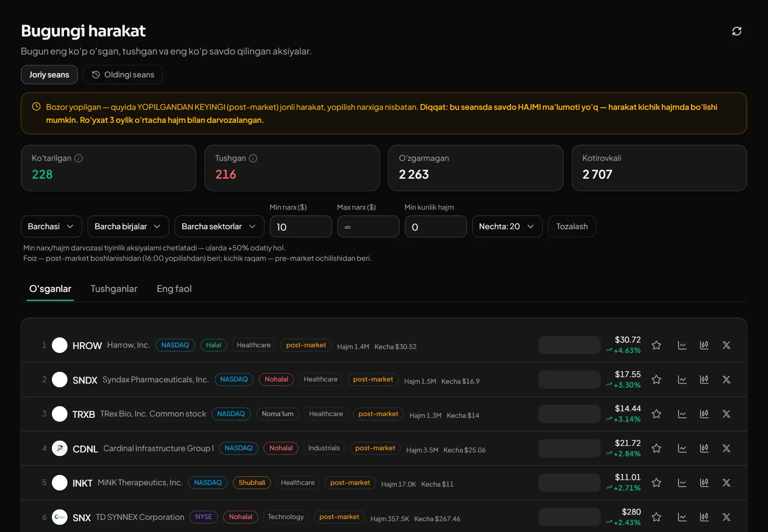The height and width of the screenshot is (532, 768).
Task: Open the Nechta: 20 count dropdown
Action: coord(507,226)
